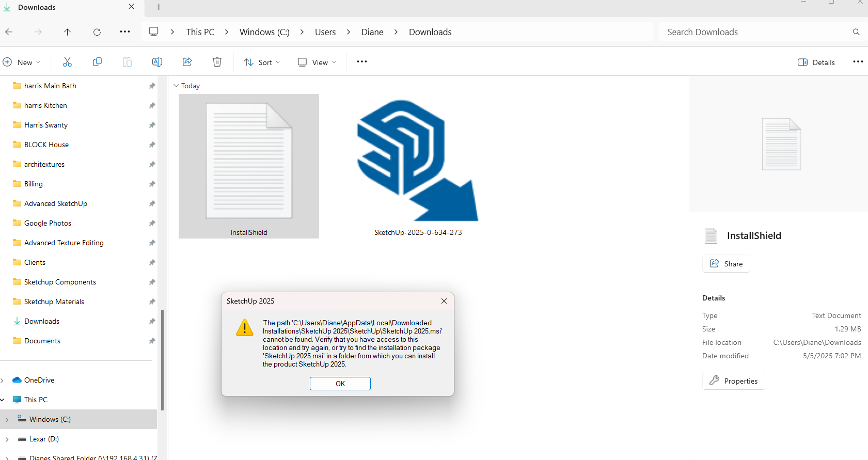This screenshot has height=460, width=868.
Task: Click the Cut scissors icon
Action: [67, 62]
